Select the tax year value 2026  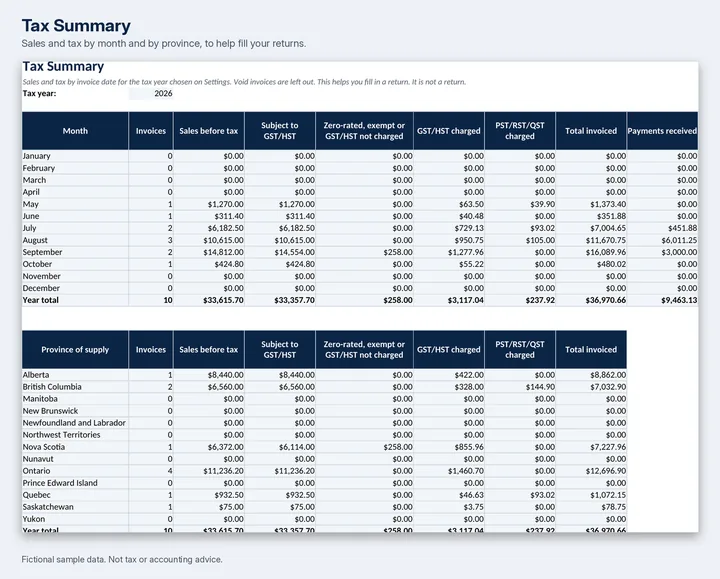(x=151, y=94)
